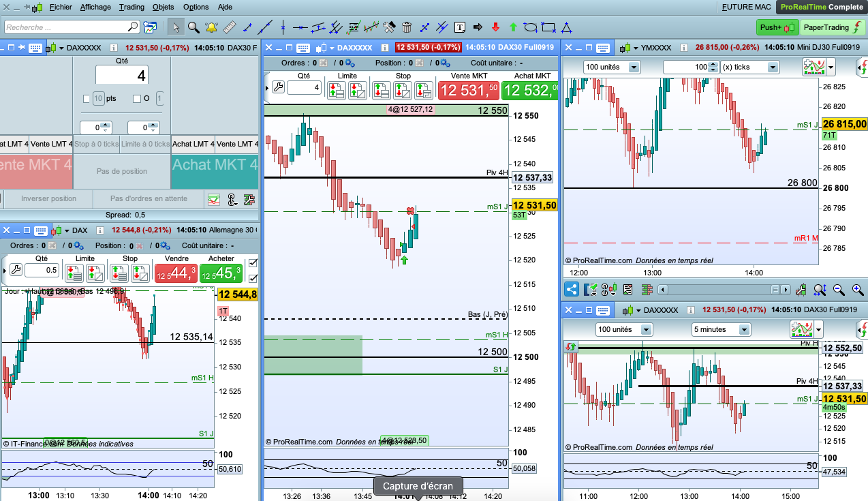Select the hammer and wrench tool
The width and height of the screenshot is (868, 501).
[x=389, y=27]
